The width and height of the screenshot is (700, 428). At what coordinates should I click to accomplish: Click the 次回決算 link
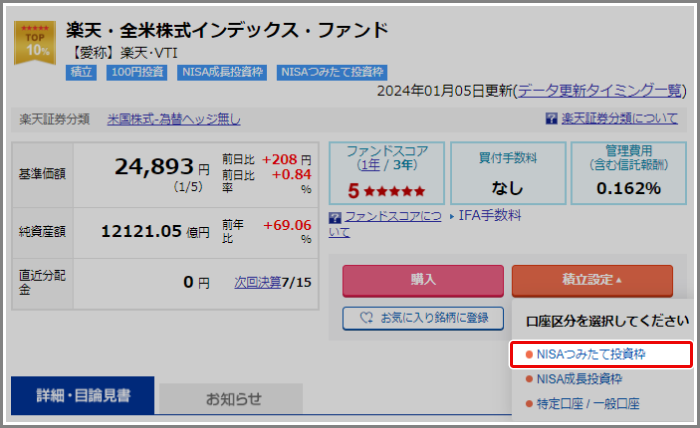point(258,283)
